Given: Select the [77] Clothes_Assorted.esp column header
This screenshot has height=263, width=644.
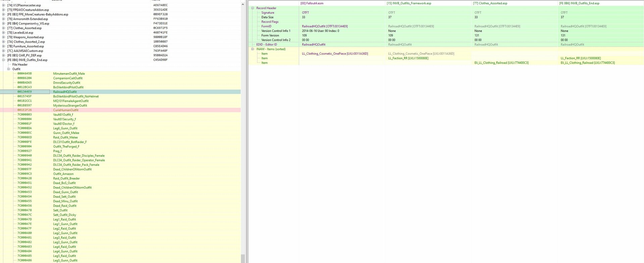Looking at the screenshot, I should click(x=515, y=3).
